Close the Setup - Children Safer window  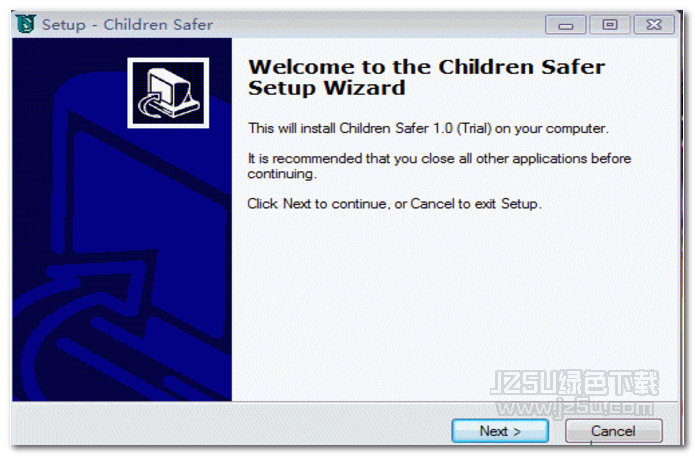(x=654, y=25)
